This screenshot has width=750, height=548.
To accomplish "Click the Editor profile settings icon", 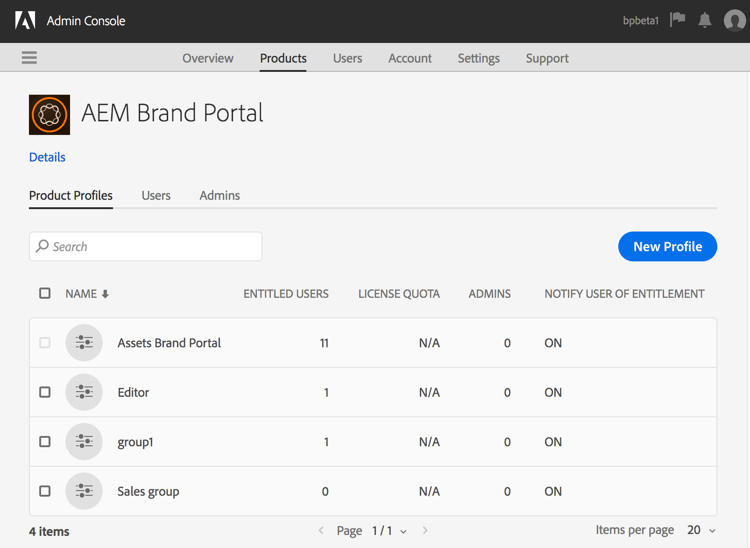I will point(84,392).
